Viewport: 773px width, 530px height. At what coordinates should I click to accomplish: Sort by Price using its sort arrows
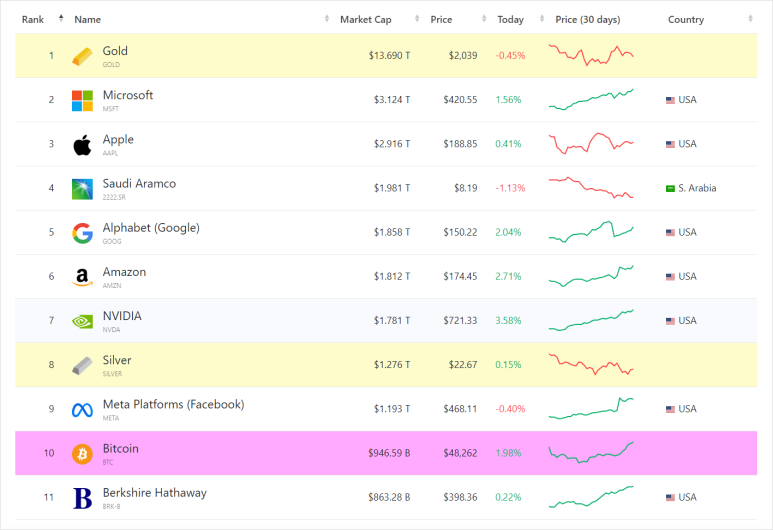(484, 18)
